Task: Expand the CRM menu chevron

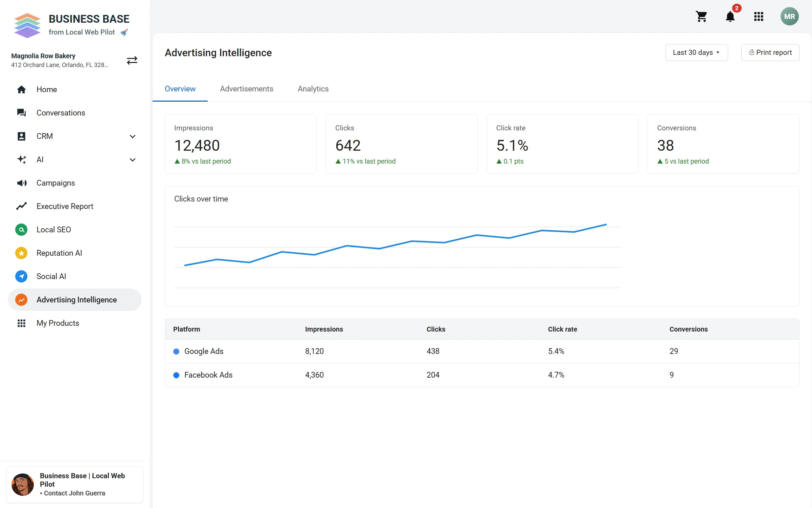Action: point(133,136)
